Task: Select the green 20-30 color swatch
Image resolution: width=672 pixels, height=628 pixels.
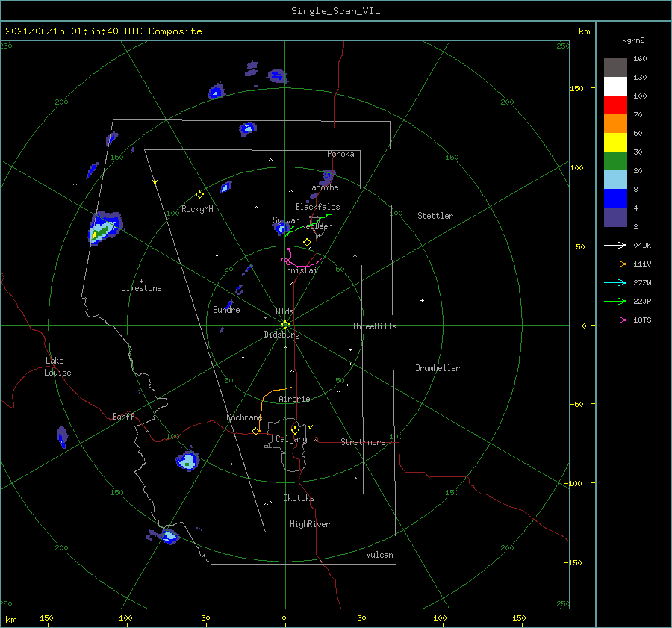Action: click(615, 161)
